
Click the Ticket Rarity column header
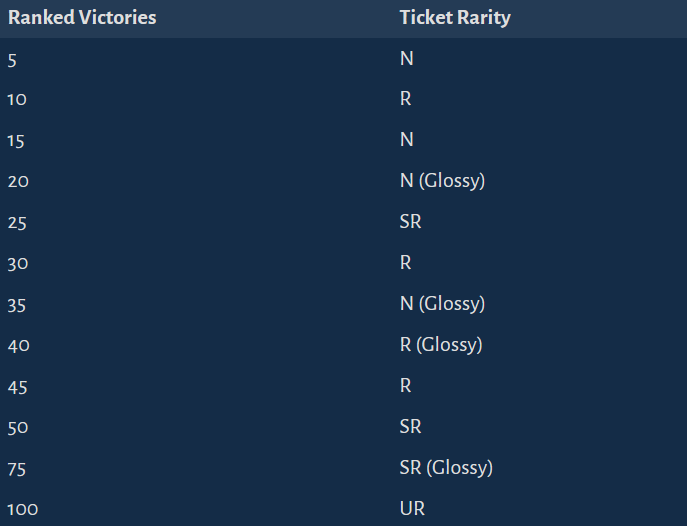tap(455, 18)
